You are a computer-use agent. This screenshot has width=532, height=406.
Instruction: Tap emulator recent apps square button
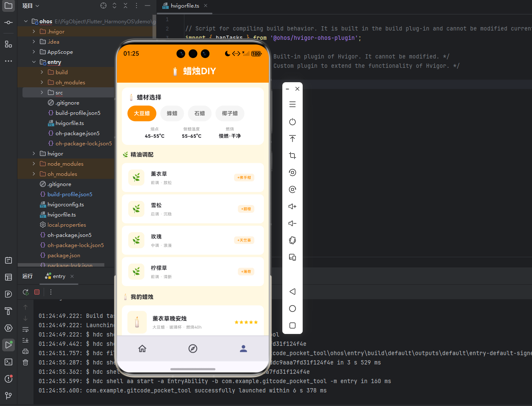[292, 325]
